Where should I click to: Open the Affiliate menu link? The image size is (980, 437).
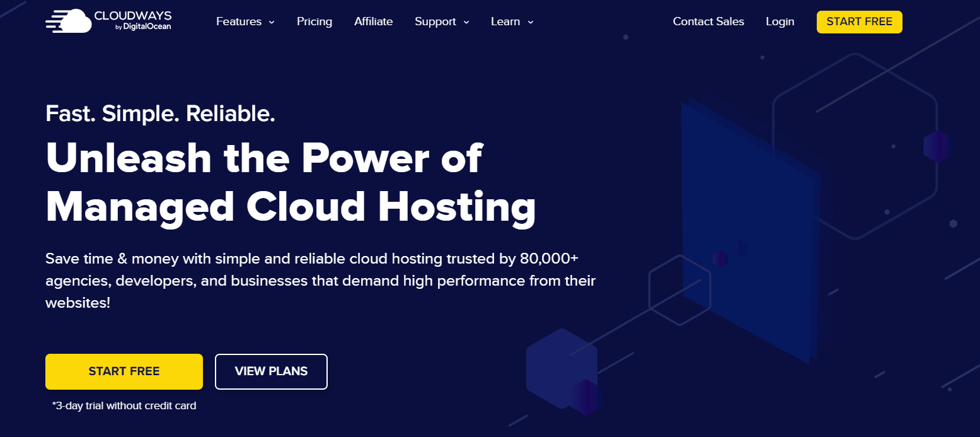tap(373, 21)
